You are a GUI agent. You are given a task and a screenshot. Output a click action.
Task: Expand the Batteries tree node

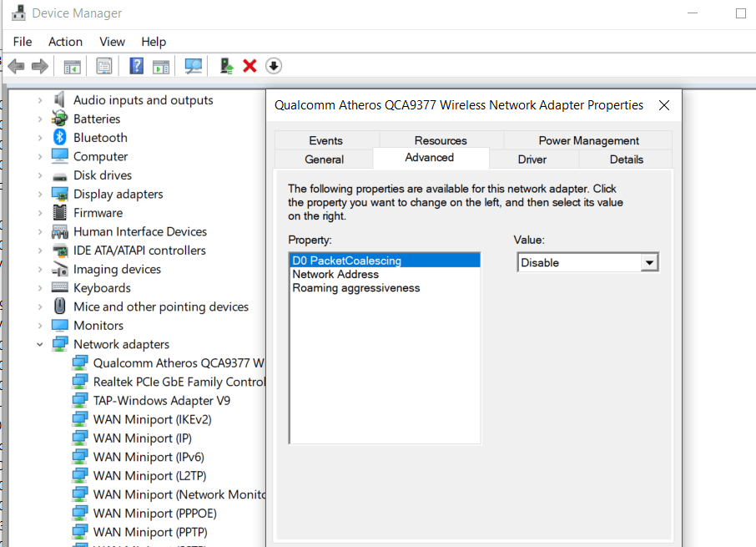click(x=40, y=119)
